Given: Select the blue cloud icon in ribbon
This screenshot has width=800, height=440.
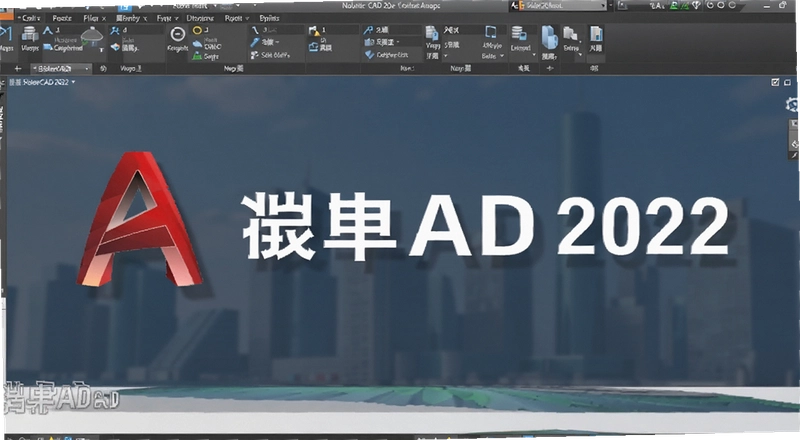Looking at the screenshot, I should point(197,44).
